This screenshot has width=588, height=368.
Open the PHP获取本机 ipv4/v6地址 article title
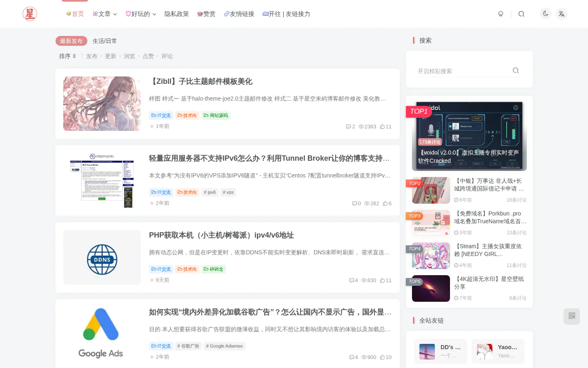point(221,235)
